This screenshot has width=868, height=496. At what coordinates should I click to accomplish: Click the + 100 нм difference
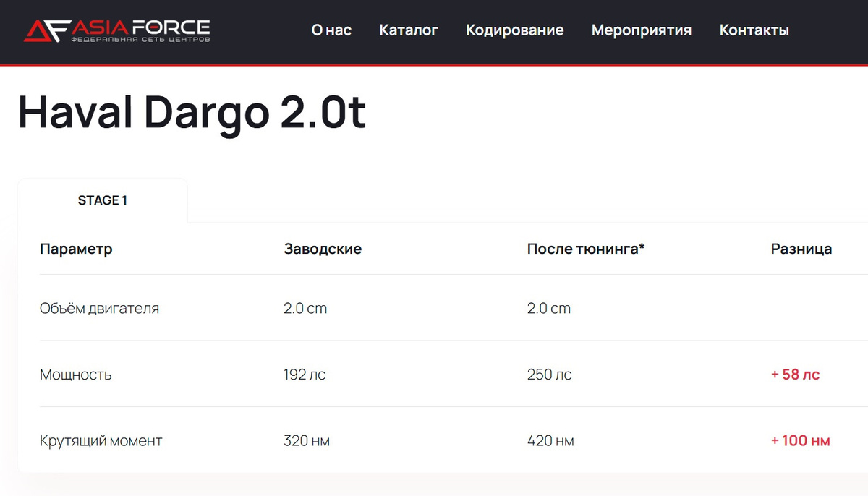801,441
